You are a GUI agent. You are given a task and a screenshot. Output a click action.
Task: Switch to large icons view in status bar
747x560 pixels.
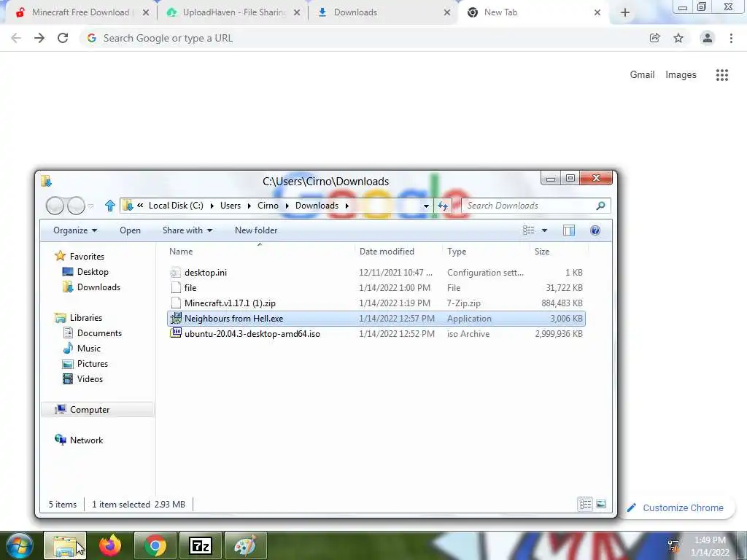point(601,504)
